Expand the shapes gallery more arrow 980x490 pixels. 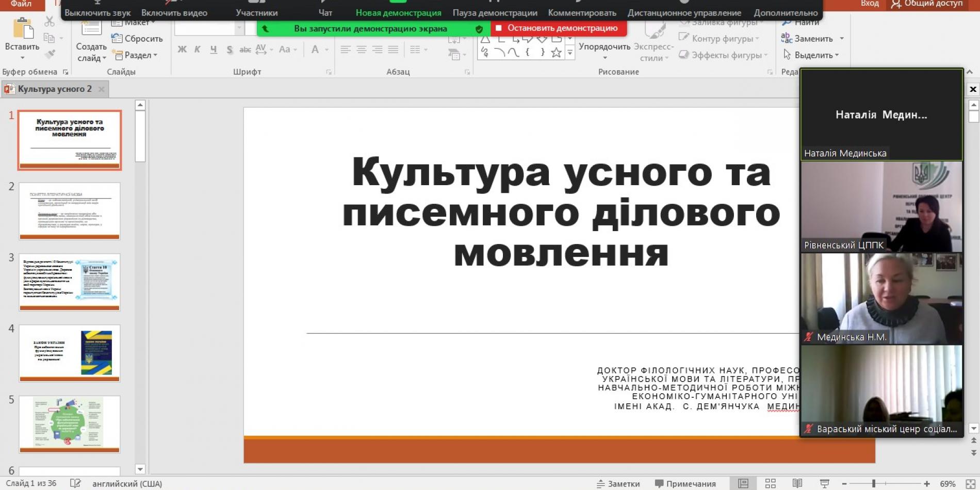point(570,53)
